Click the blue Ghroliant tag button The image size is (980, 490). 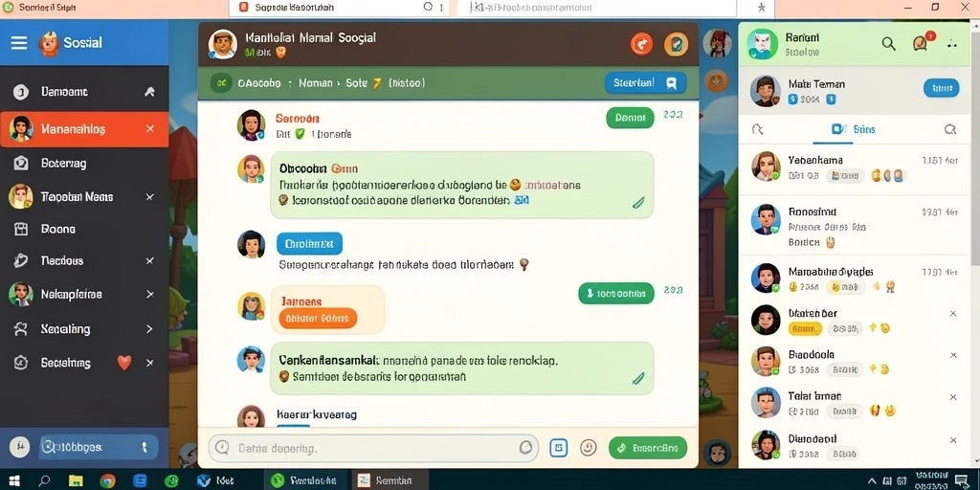pyautogui.click(x=309, y=244)
